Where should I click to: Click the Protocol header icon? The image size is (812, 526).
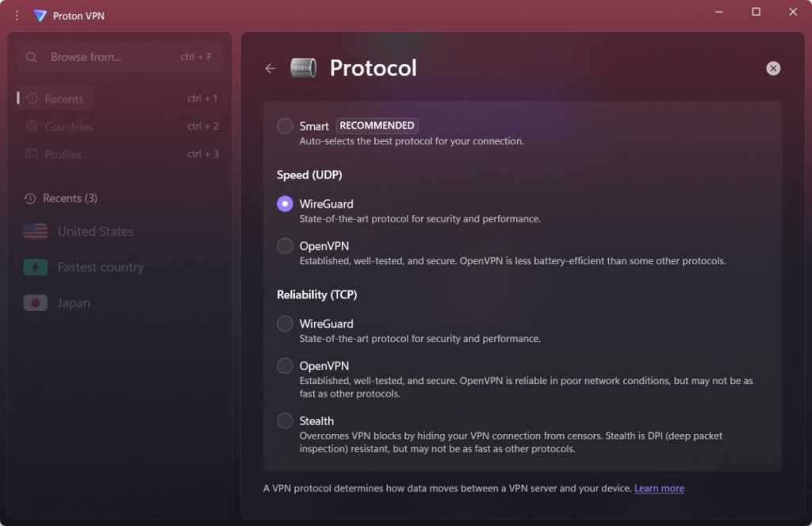point(303,68)
